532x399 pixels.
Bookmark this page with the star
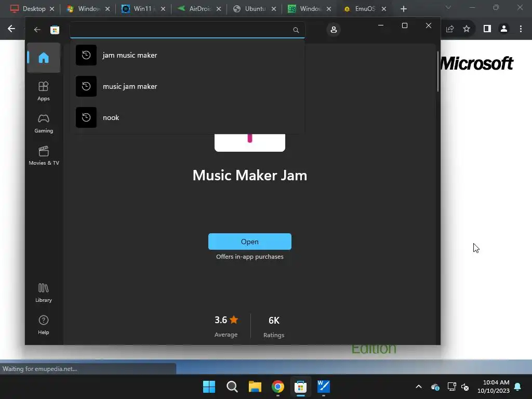tap(467, 29)
